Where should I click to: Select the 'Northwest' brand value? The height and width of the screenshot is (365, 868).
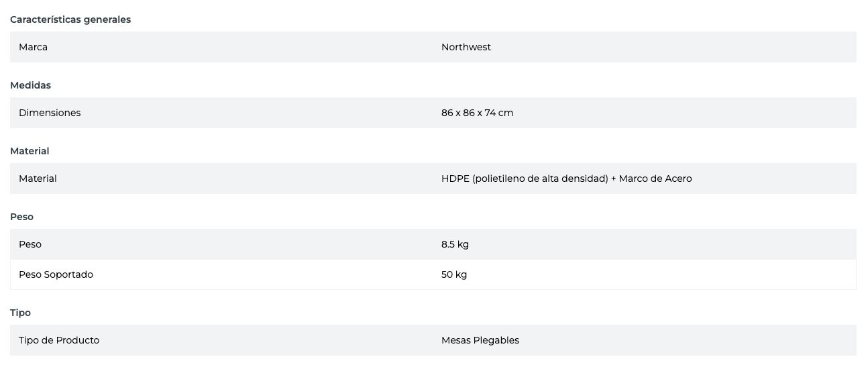pyautogui.click(x=466, y=47)
